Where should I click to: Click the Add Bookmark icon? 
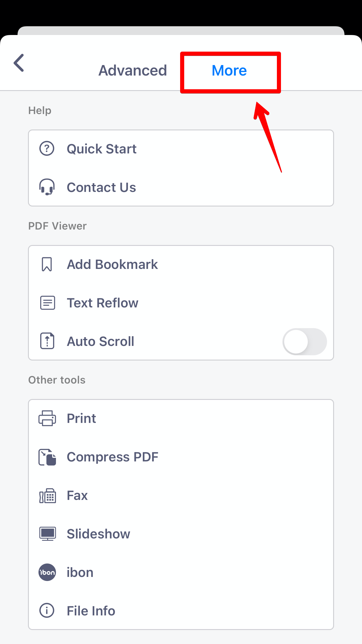[47, 264]
